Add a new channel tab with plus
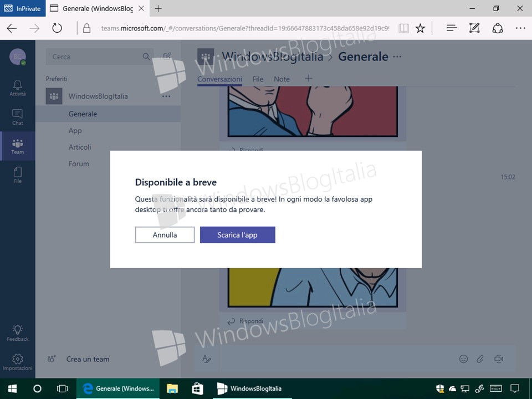The height and width of the screenshot is (399, 532). (x=309, y=79)
